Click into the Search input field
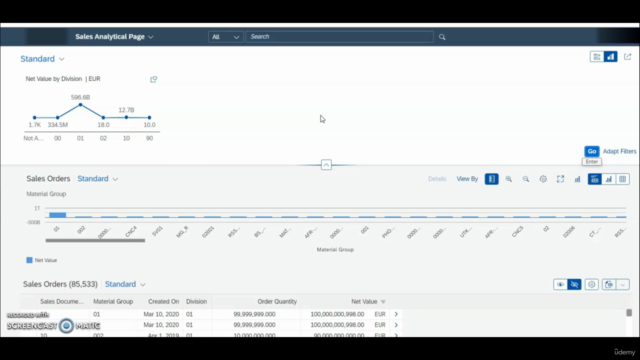The height and width of the screenshot is (360, 640). (339, 37)
